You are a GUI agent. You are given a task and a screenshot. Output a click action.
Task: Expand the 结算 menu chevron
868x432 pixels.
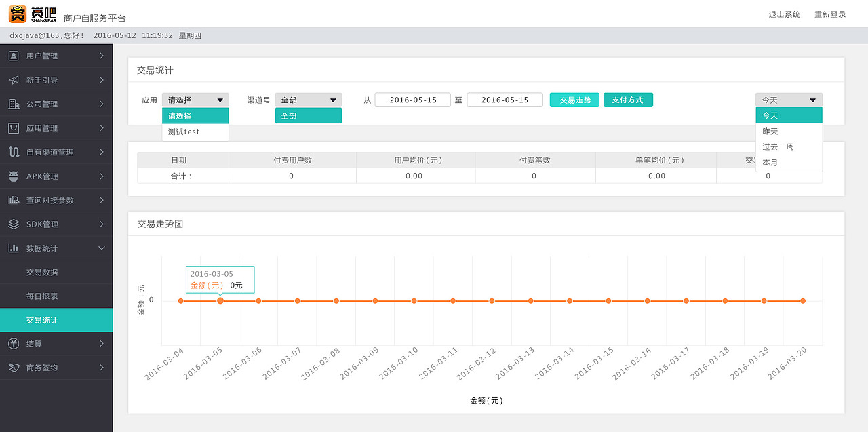102,344
